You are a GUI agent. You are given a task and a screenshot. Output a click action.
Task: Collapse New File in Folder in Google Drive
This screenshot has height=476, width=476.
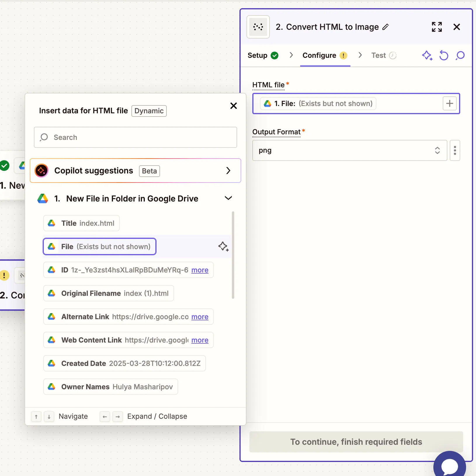click(x=228, y=198)
